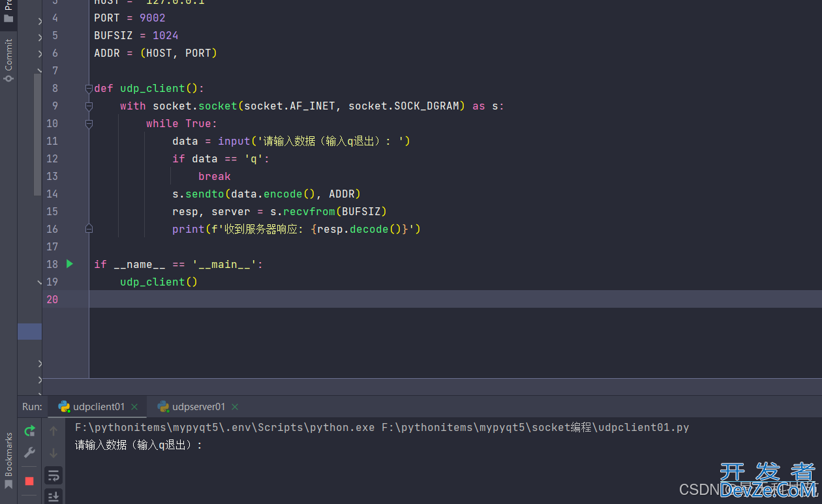The image size is (822, 504).
Task: Click the down stack trace arrow
Action: 53,452
